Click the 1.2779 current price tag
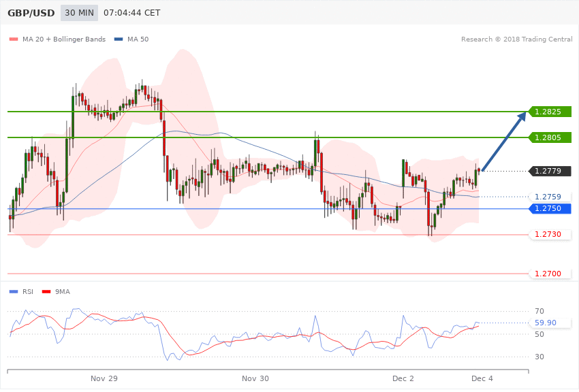This screenshot has width=579, height=392. [x=550, y=171]
